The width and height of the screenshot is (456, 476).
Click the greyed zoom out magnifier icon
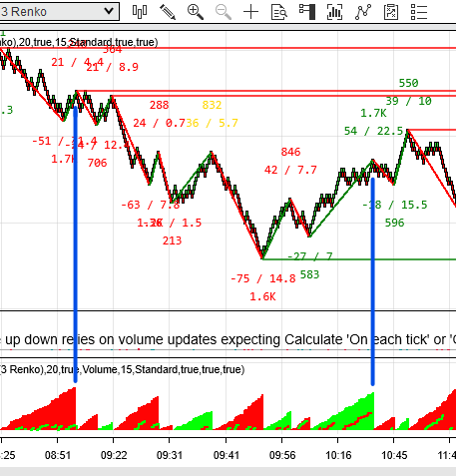pos(224,12)
